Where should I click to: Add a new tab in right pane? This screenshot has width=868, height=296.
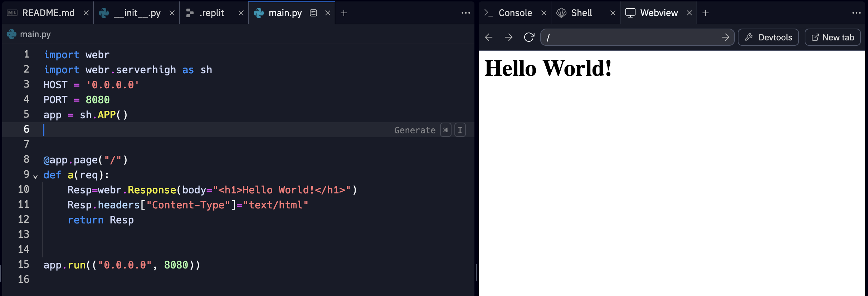(706, 13)
